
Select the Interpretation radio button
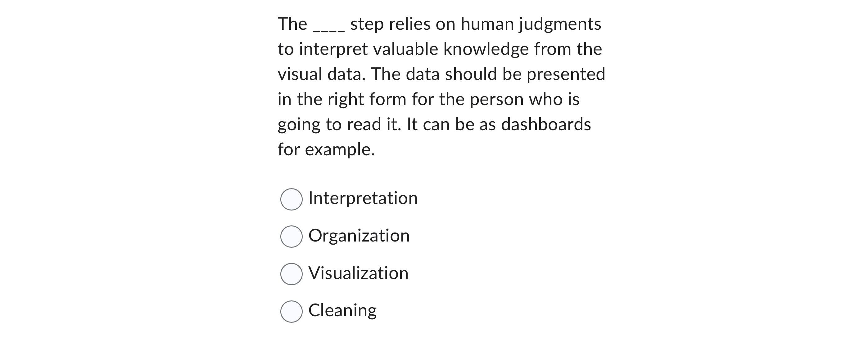292,199
